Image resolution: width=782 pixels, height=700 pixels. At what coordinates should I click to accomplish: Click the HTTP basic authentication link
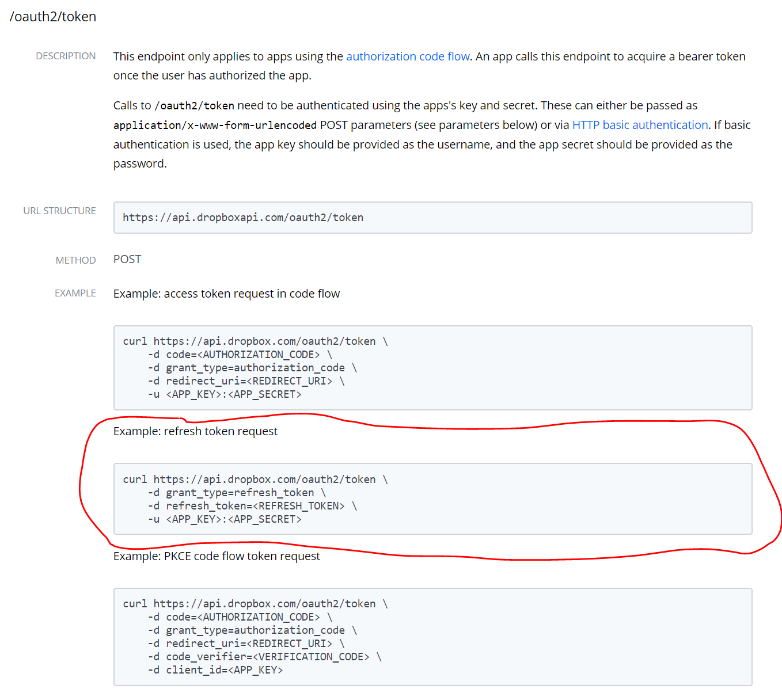pyautogui.click(x=640, y=124)
